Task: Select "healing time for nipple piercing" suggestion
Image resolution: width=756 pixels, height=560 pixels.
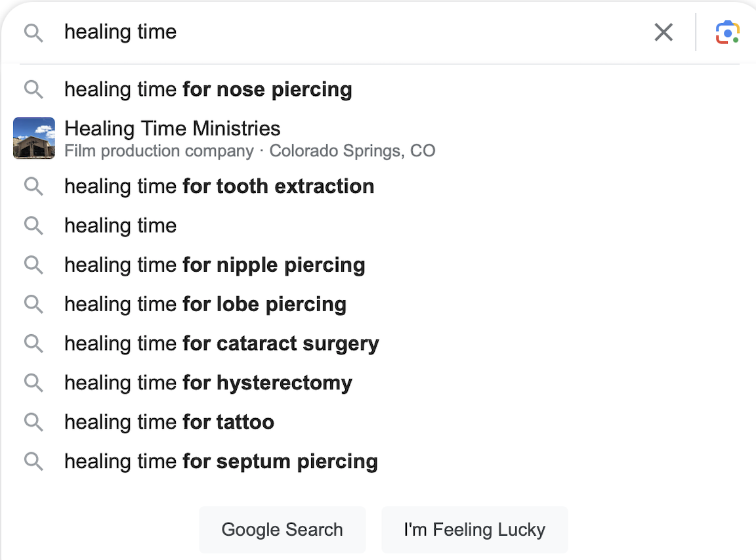Action: (215, 265)
